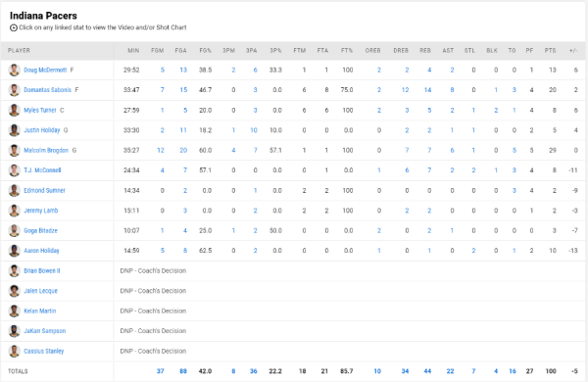Select Aaron Holiday's headshot thumbnail
The image size is (588, 382).
point(15,251)
